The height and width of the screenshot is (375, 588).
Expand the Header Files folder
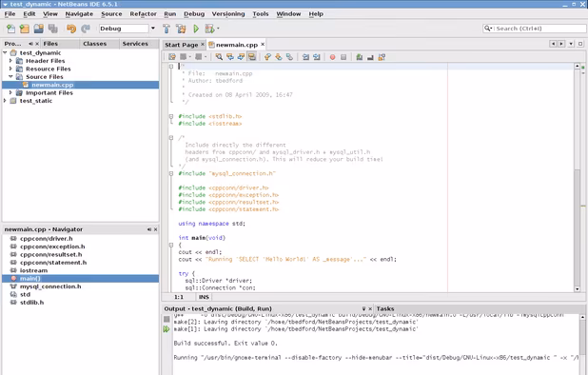click(x=10, y=60)
